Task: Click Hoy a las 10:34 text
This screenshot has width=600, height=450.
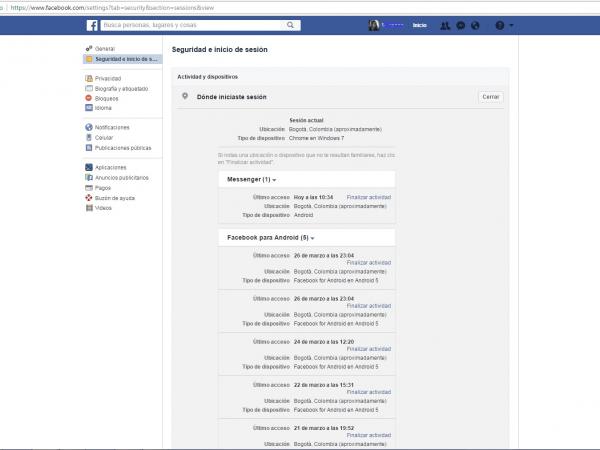Action: click(313, 197)
